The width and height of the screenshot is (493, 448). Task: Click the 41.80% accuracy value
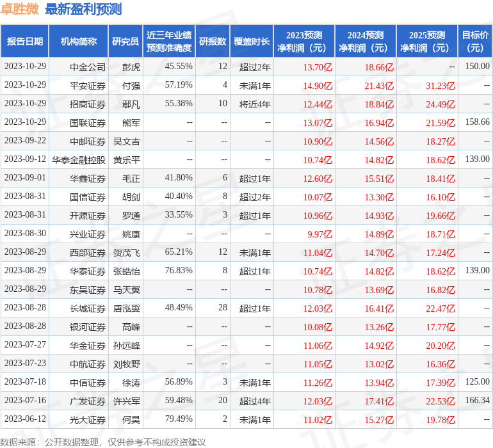click(179, 178)
